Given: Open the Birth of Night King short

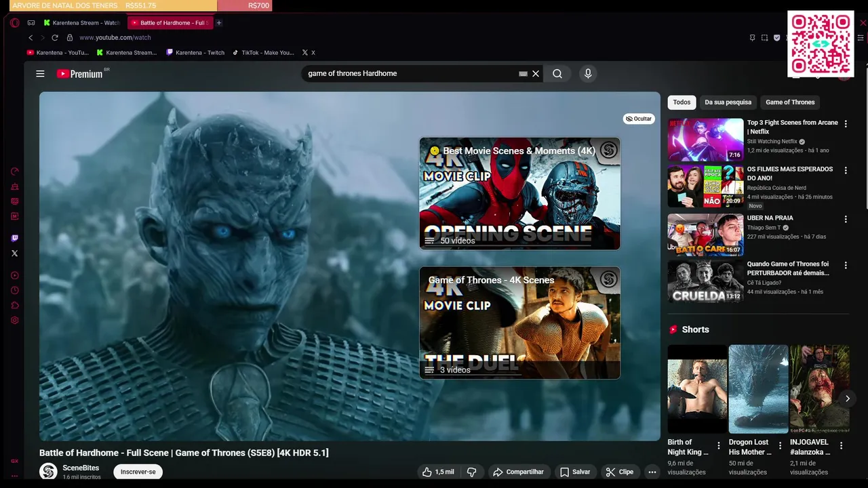Looking at the screenshot, I should click(x=696, y=389).
